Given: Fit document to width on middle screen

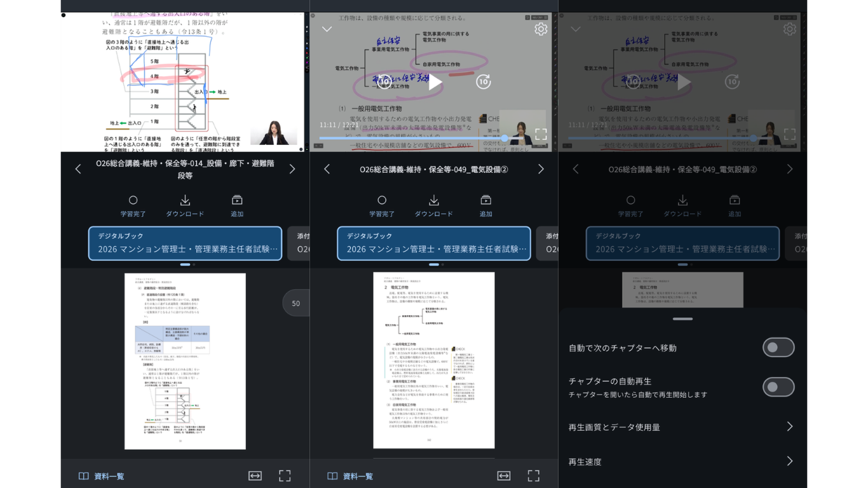Looking at the screenshot, I should (504, 476).
